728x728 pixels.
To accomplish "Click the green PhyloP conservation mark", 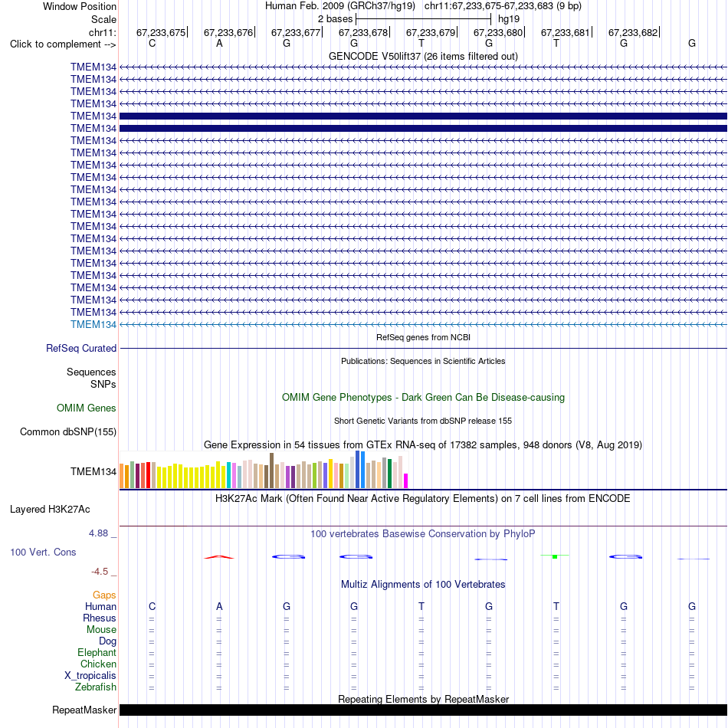I will coord(555,556).
